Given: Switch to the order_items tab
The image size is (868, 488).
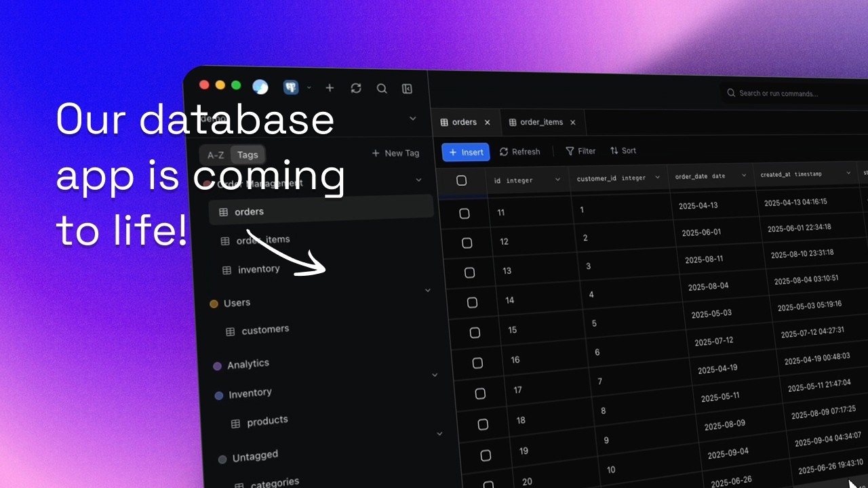Looking at the screenshot, I should (x=542, y=123).
